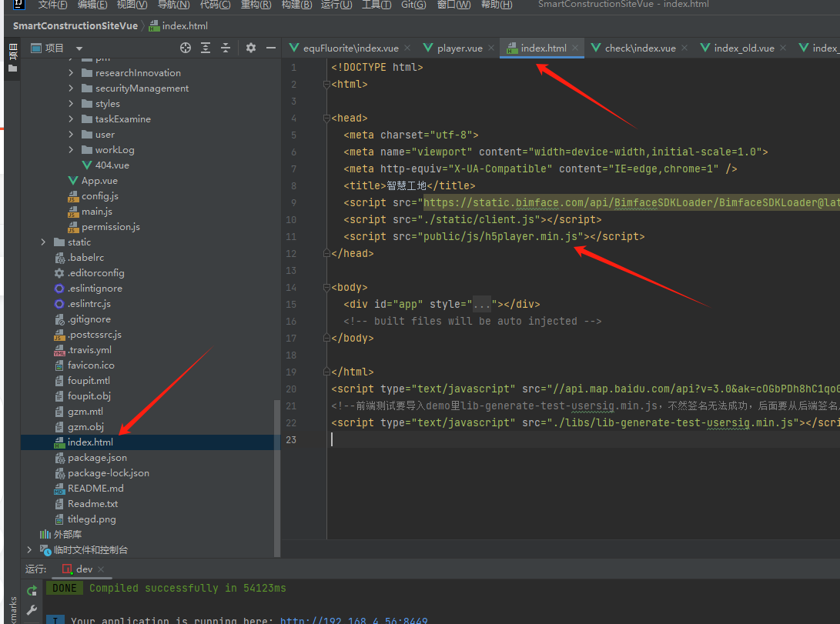Select .gitignore in the project tree
Viewport: 840px width, 624px height.
pyautogui.click(x=89, y=319)
